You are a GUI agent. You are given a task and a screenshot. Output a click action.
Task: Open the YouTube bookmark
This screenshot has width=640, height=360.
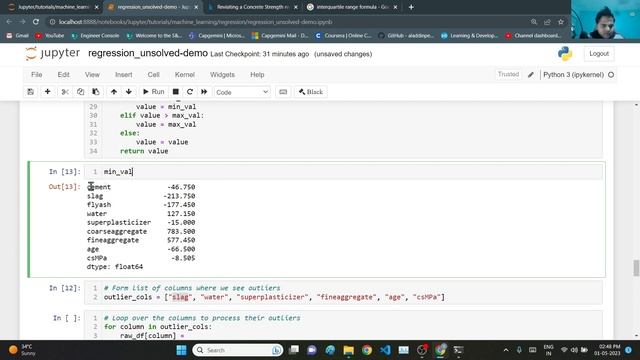(x=50, y=36)
